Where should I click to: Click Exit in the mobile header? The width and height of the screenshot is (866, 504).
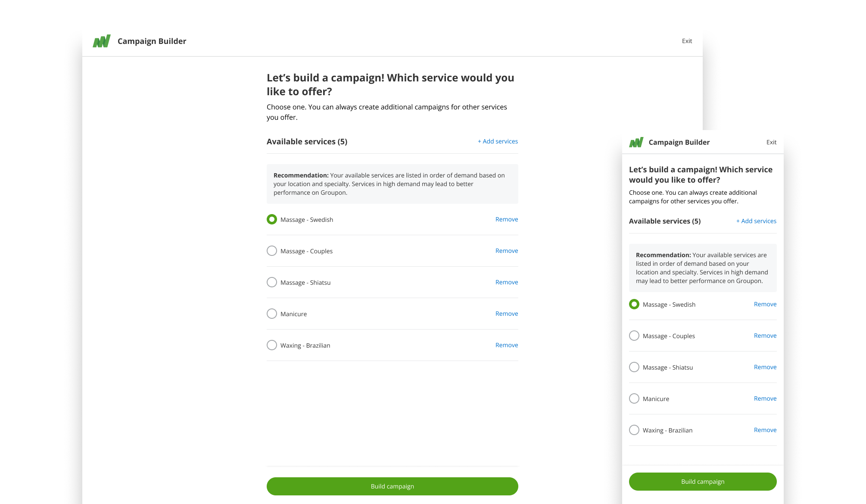click(771, 142)
